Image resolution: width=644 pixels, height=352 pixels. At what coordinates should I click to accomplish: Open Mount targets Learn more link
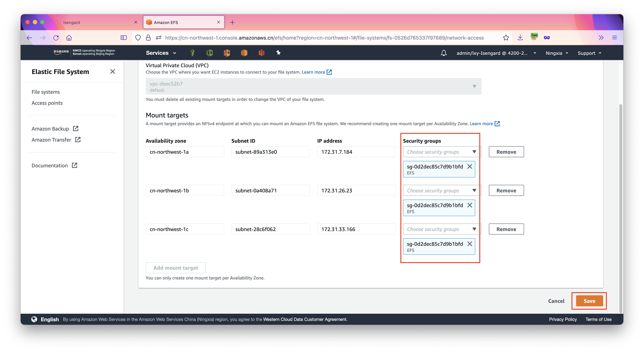[484, 124]
